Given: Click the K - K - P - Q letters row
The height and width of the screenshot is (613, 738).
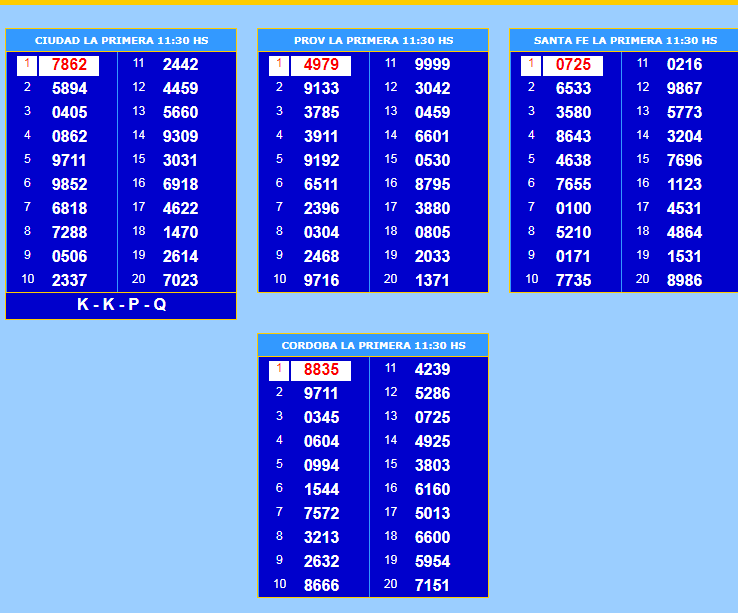Looking at the screenshot, I should 121,305.
